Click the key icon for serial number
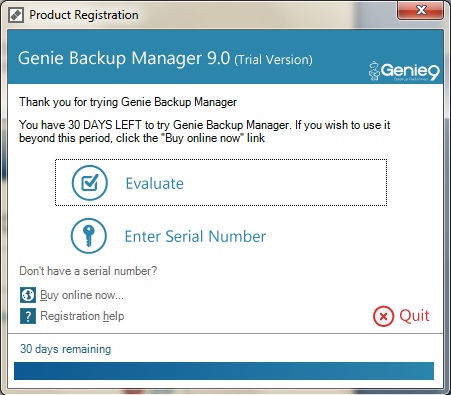The height and width of the screenshot is (395, 451). [x=89, y=236]
